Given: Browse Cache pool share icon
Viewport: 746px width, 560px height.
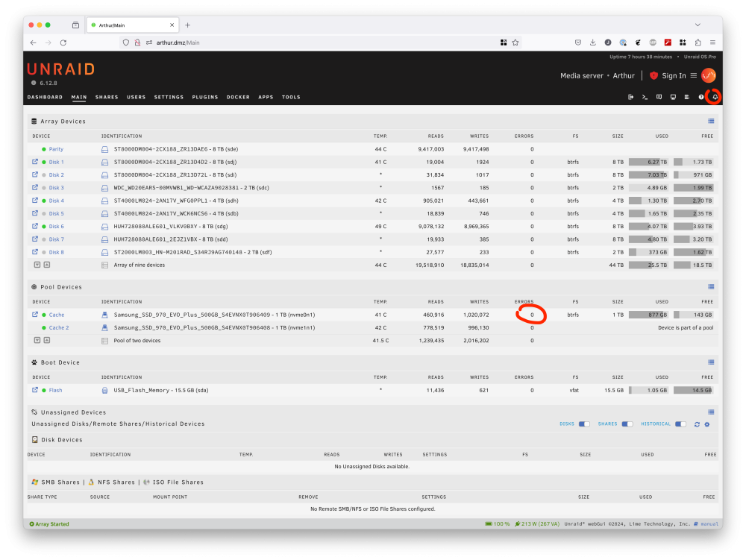Looking at the screenshot, I should tap(35, 315).
